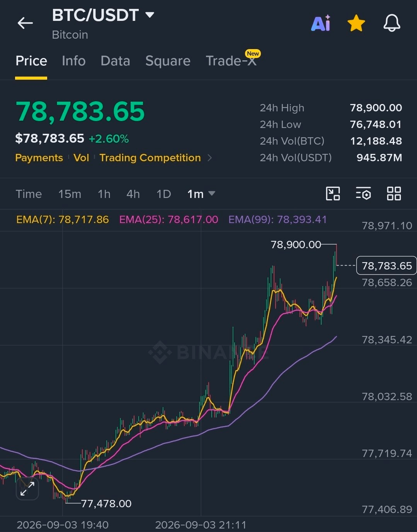
Task: Click the large green 78,783.65 price
Action: pos(80,111)
